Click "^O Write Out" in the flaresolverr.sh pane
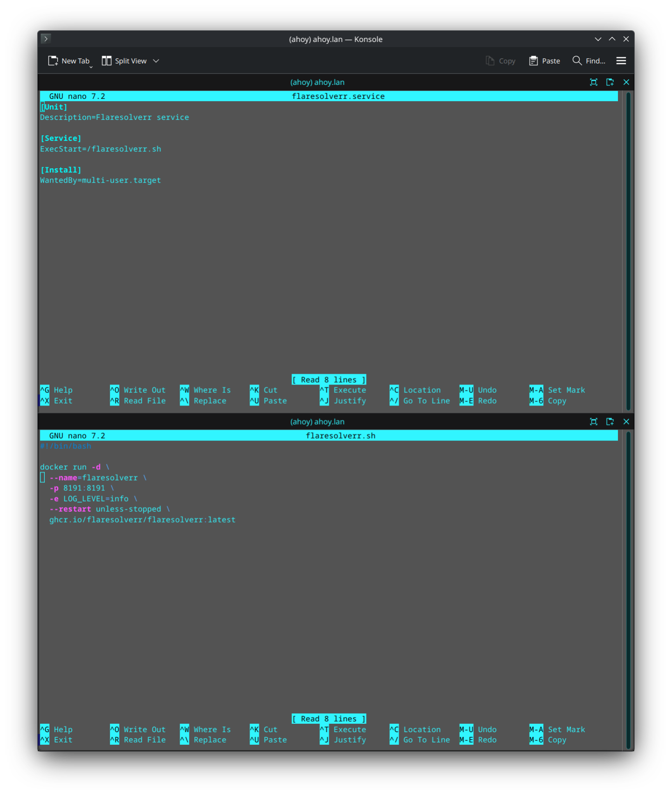Screen dimensions: 672x796 138,730
